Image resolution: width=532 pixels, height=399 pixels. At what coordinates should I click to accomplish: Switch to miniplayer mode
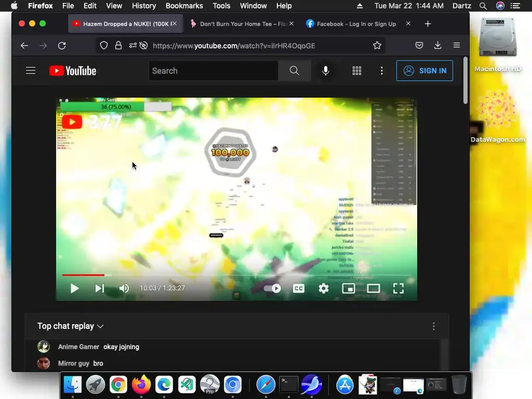coord(349,288)
